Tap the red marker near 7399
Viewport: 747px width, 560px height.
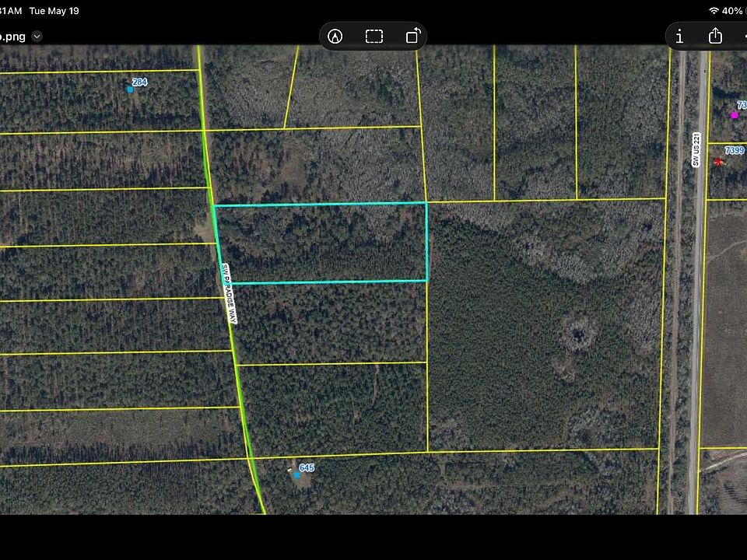718,163
